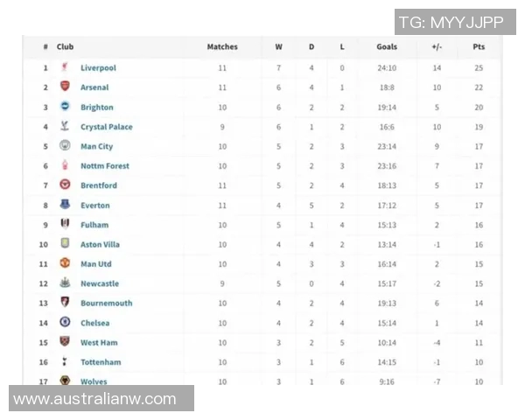
Task: Click the Brentford club crest icon
Action: pos(64,185)
